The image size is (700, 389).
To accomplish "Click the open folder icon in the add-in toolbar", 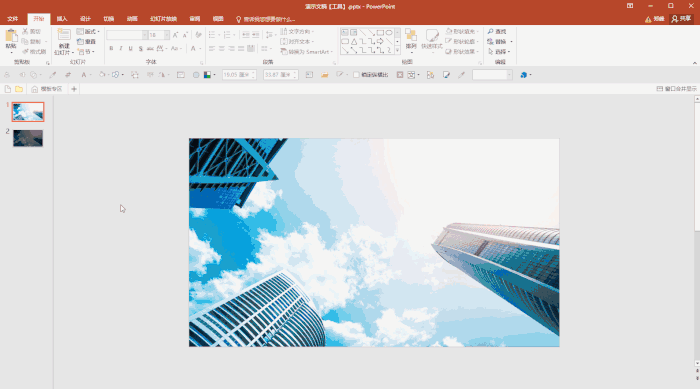I will pyautogui.click(x=325, y=75).
